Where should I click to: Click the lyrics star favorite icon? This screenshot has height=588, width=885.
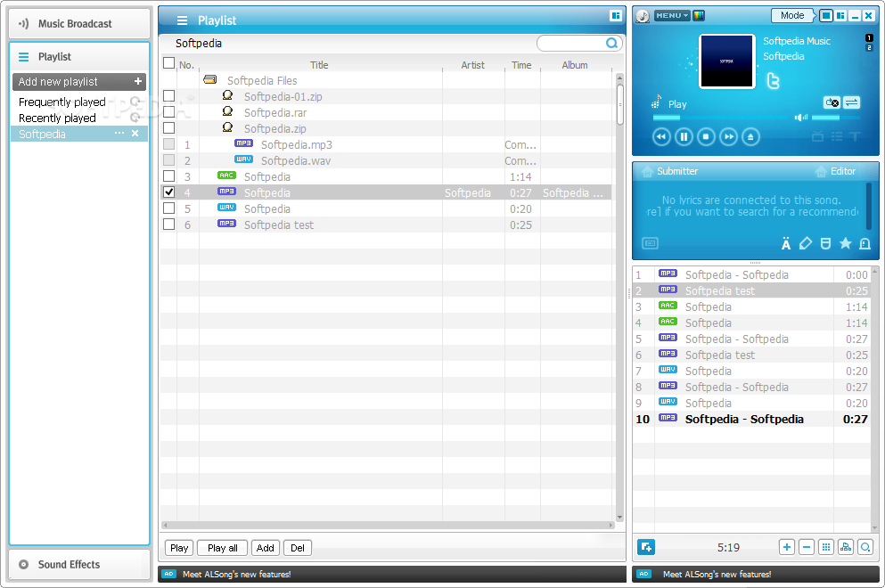click(845, 243)
